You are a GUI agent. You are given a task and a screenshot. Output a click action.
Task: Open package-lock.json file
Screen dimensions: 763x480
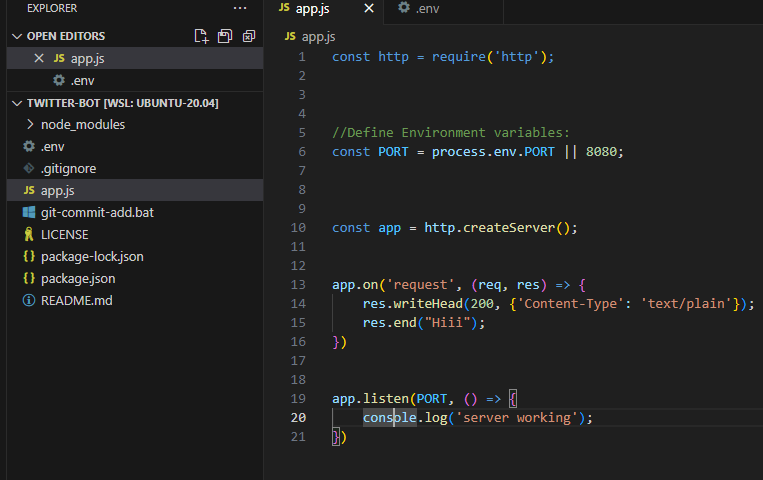tap(135, 257)
